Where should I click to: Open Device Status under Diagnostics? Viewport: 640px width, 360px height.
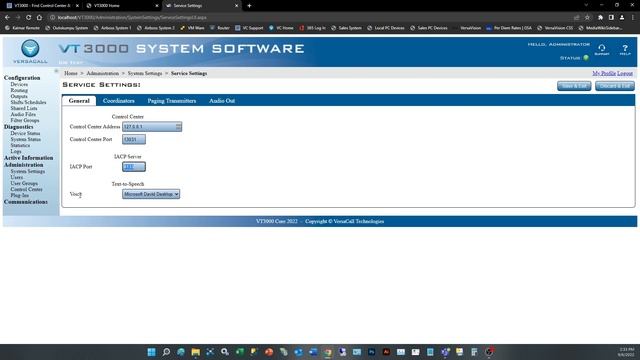25,133
